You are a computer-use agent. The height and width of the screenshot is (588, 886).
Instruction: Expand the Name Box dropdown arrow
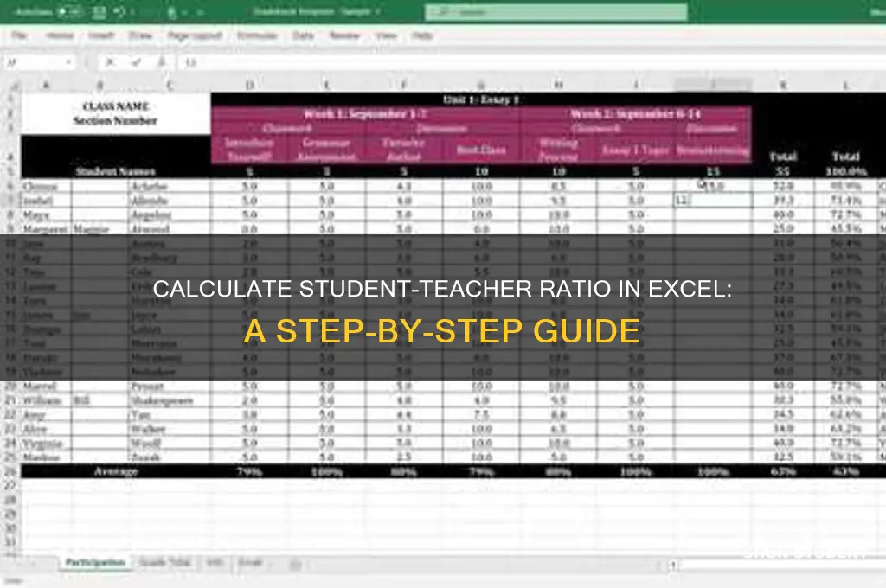(x=68, y=62)
